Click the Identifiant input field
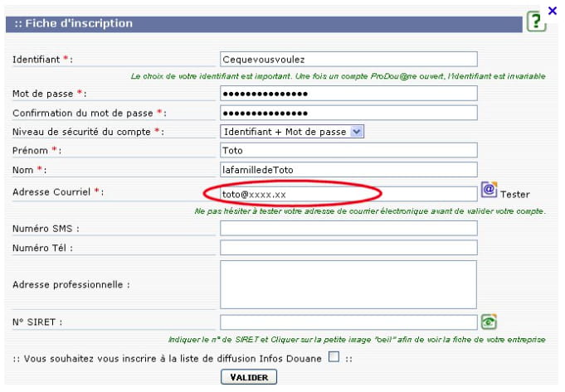565x392 pixels. point(348,59)
